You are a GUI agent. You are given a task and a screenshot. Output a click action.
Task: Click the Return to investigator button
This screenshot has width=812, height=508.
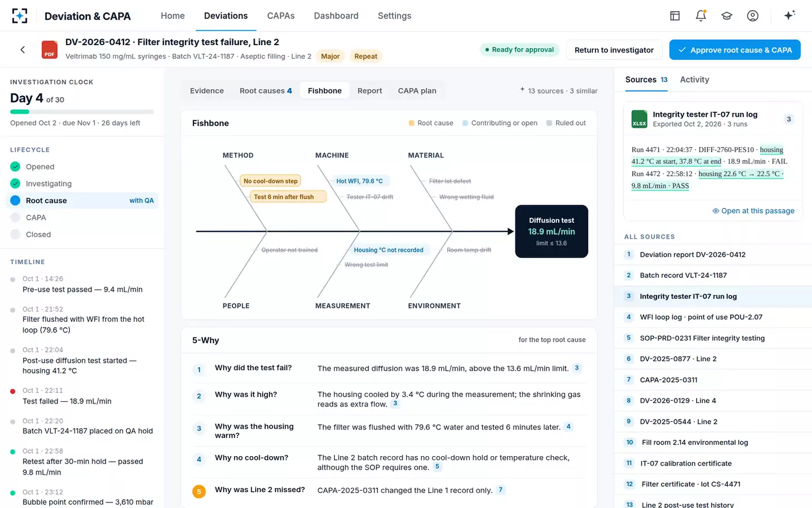[614, 50]
